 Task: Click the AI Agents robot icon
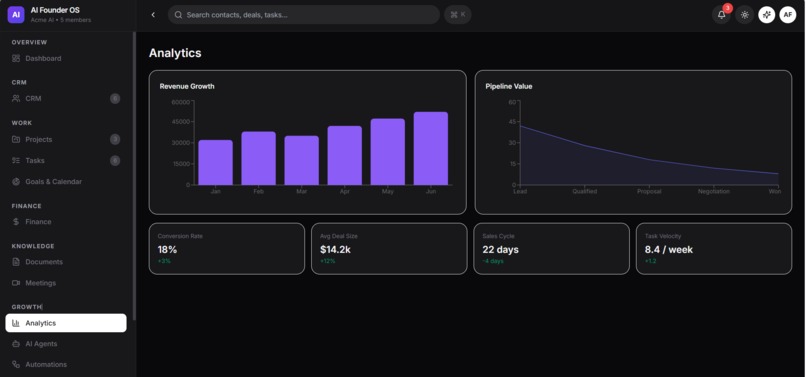tap(16, 344)
